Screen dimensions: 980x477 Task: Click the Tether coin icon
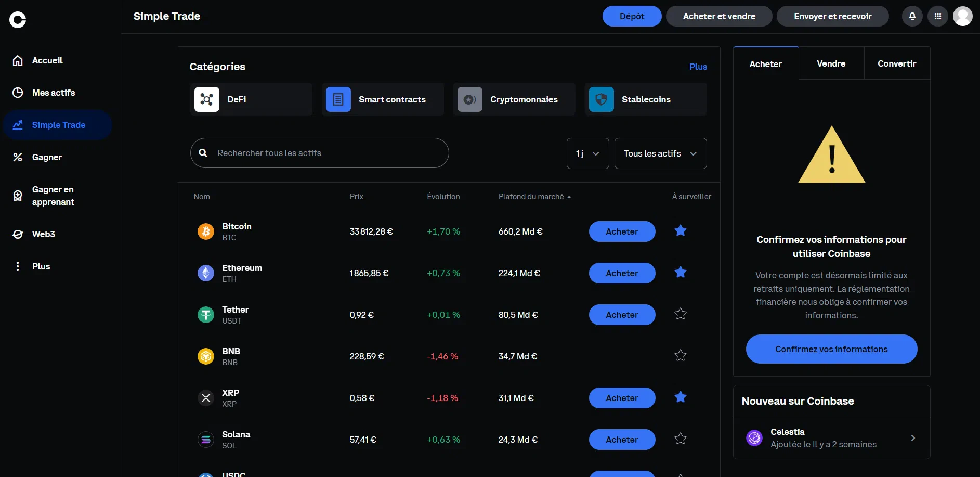[x=206, y=315]
